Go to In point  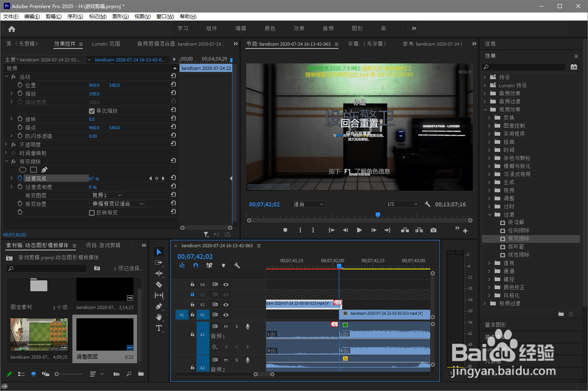[331, 230]
